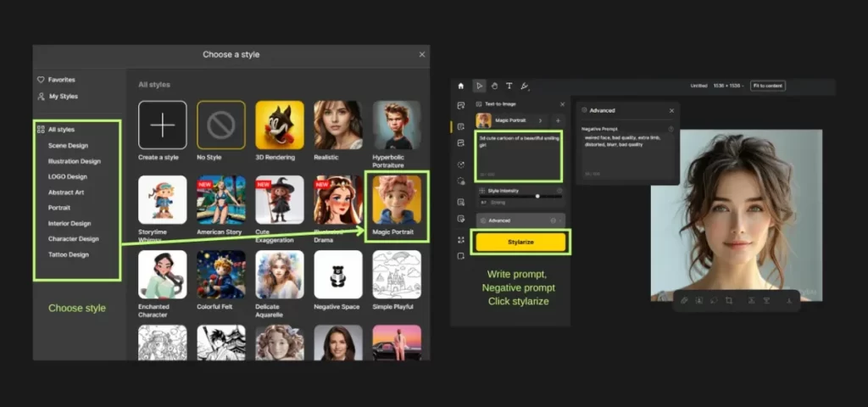The width and height of the screenshot is (868, 407).
Task: Choose the Realistic style
Action: [x=338, y=125]
